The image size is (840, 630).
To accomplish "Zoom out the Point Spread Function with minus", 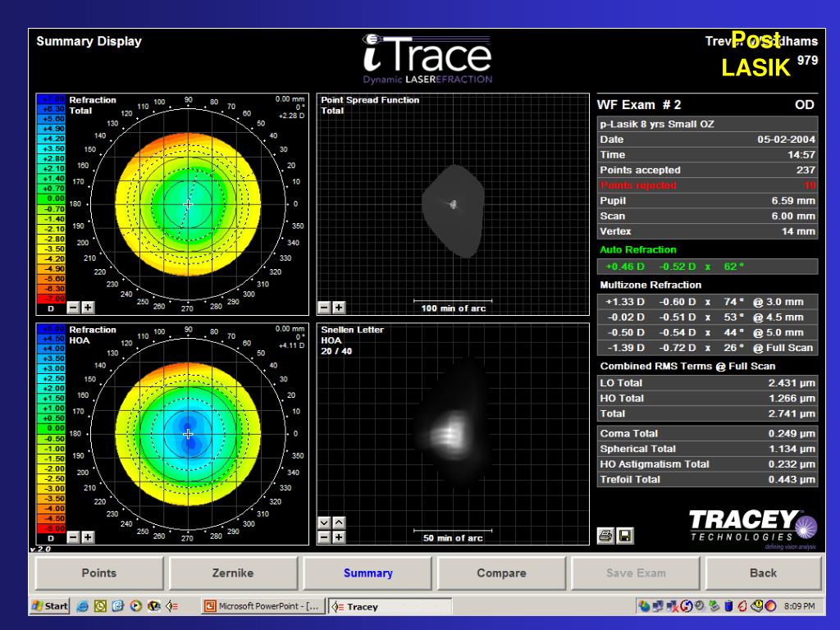I will tap(324, 308).
